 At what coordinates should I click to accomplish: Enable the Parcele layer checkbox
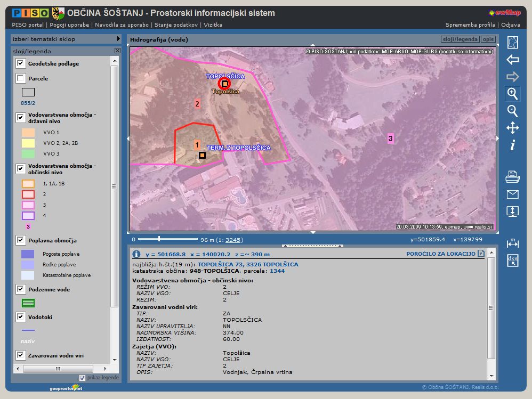[x=21, y=78]
